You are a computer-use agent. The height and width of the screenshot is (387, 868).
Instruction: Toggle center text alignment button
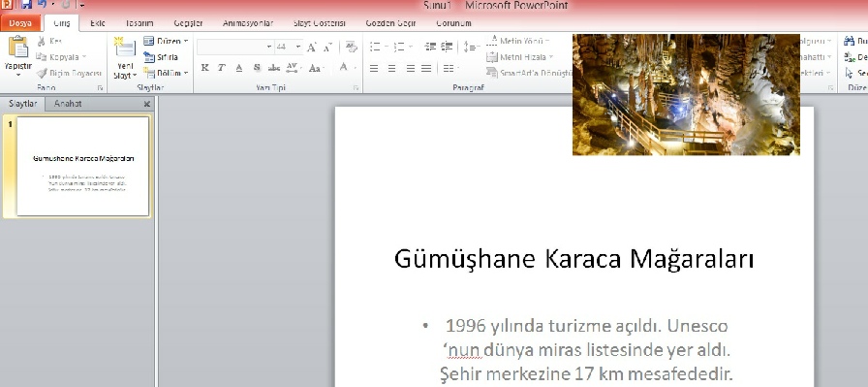pyautogui.click(x=392, y=68)
